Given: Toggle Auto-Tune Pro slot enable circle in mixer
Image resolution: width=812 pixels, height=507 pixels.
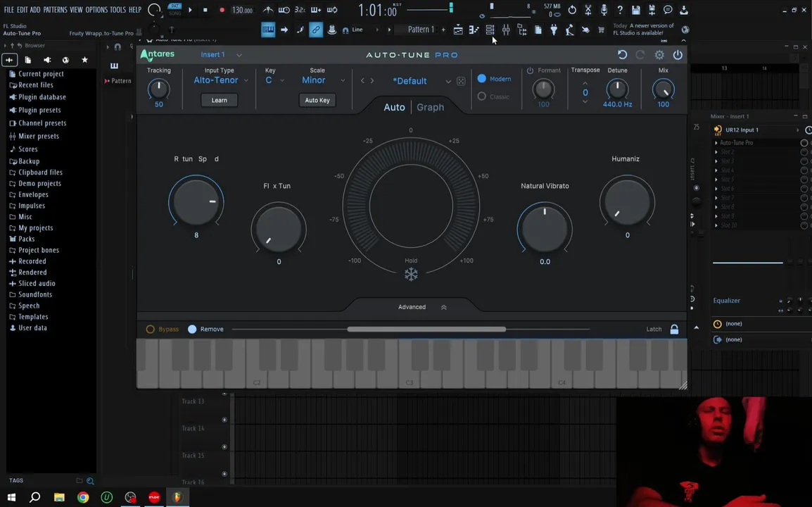Looking at the screenshot, I should 804,142.
